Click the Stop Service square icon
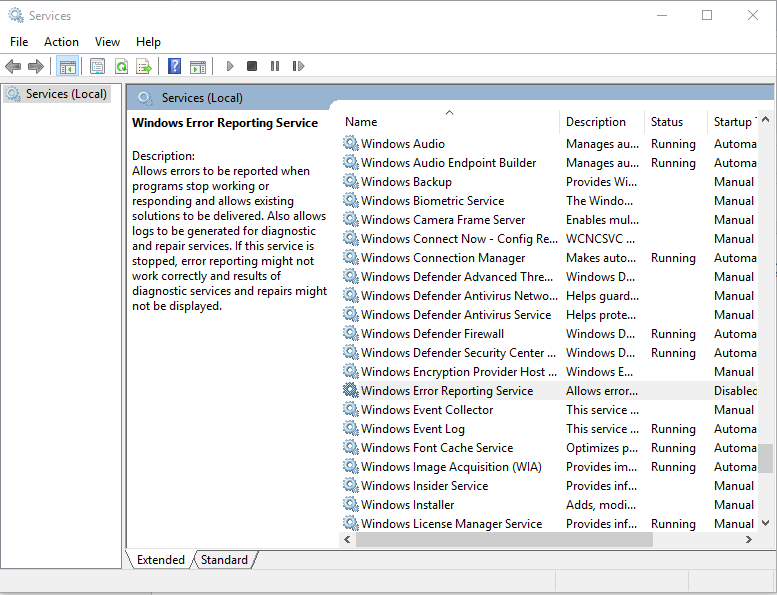Screen dimensions: 777x595 pos(252,66)
